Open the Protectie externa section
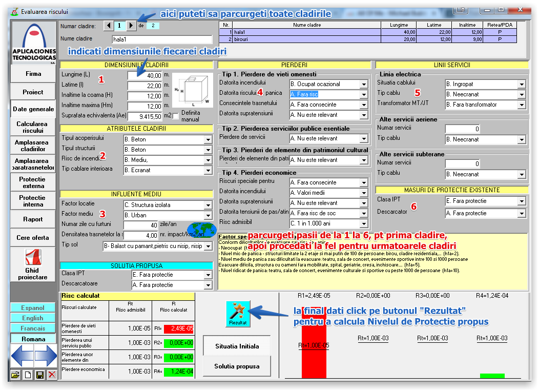This screenshot has width=539, height=392. pyautogui.click(x=32, y=182)
